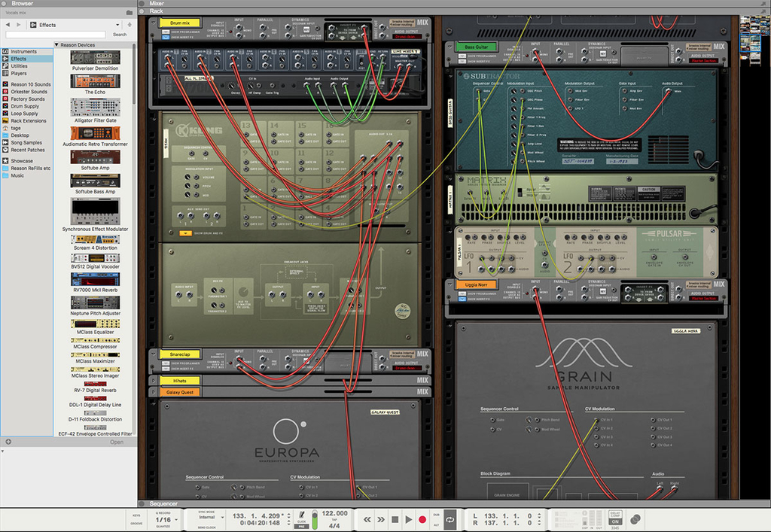Click the TAP tempo button
This screenshot has height=532, width=771.
point(334,520)
